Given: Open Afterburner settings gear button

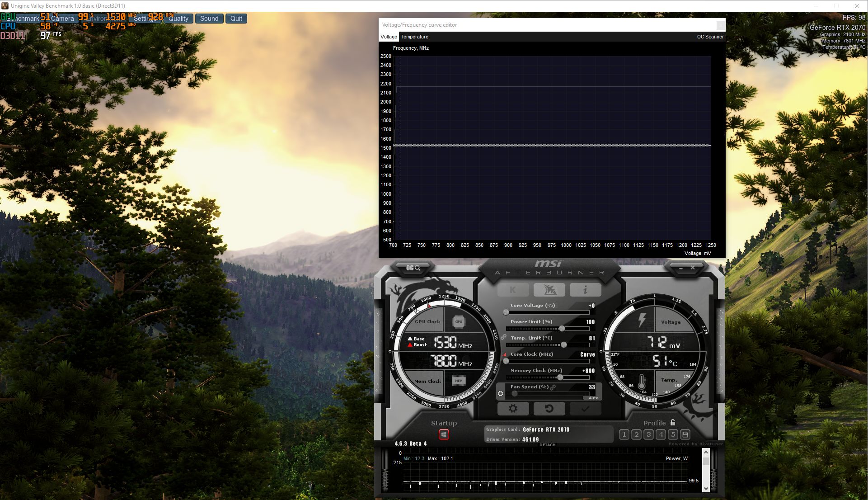Looking at the screenshot, I should (x=513, y=409).
